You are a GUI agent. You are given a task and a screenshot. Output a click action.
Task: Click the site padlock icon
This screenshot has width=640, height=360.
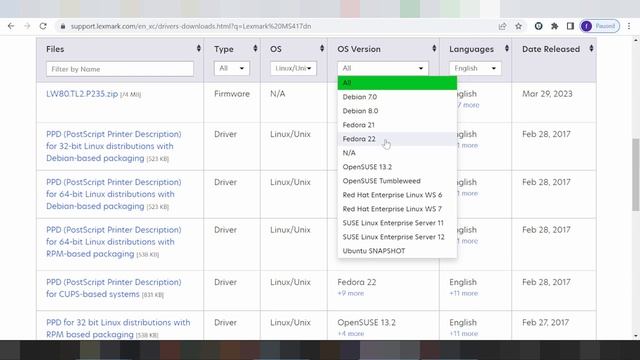62,26
